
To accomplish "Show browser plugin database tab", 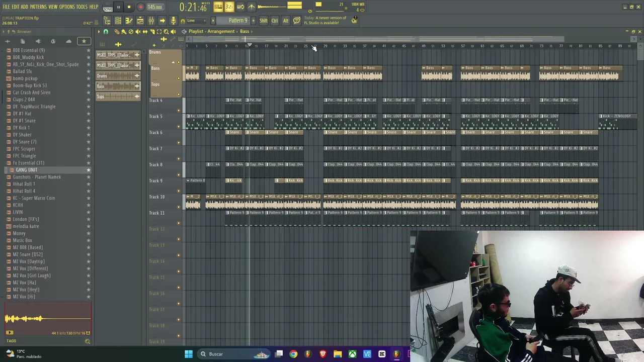I will pyautogui.click(x=38, y=41).
